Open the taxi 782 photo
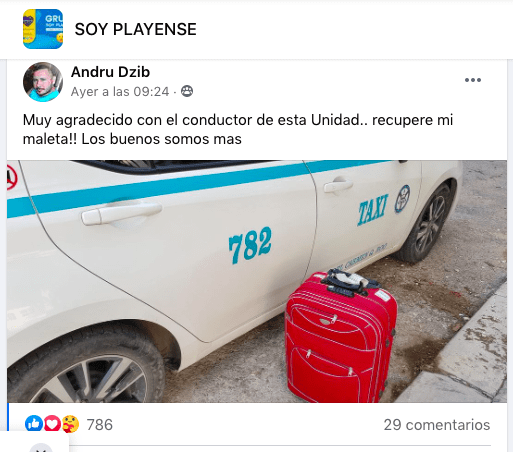Image resolution: width=513 pixels, height=452 pixels. point(257,281)
